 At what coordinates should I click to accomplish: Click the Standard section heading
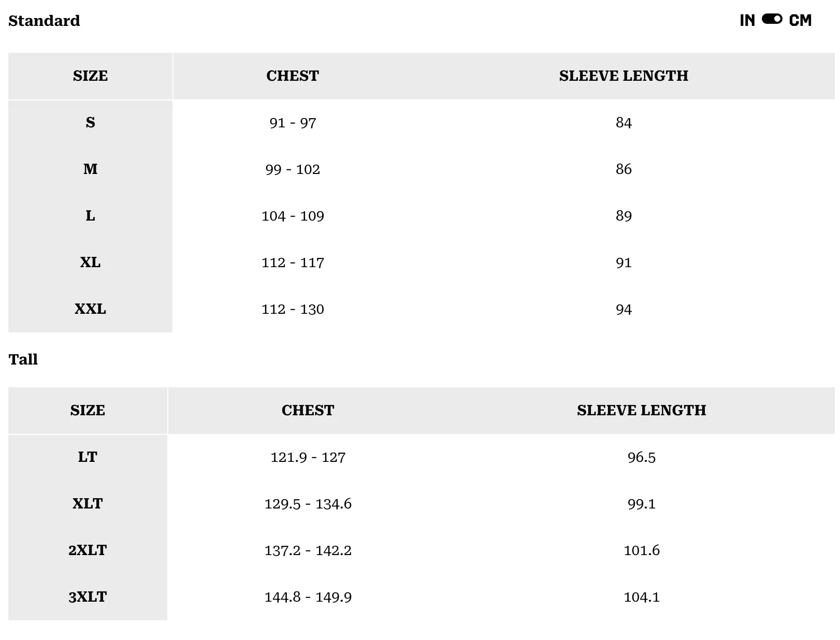pos(44,21)
